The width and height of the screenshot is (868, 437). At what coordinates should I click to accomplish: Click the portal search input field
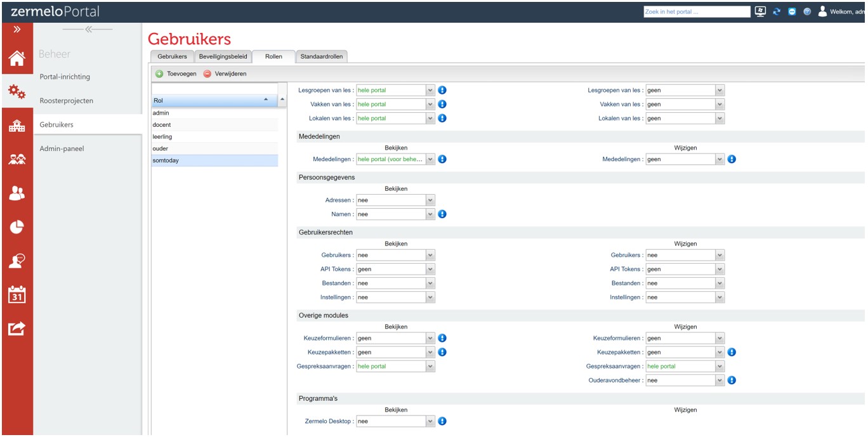tap(696, 11)
